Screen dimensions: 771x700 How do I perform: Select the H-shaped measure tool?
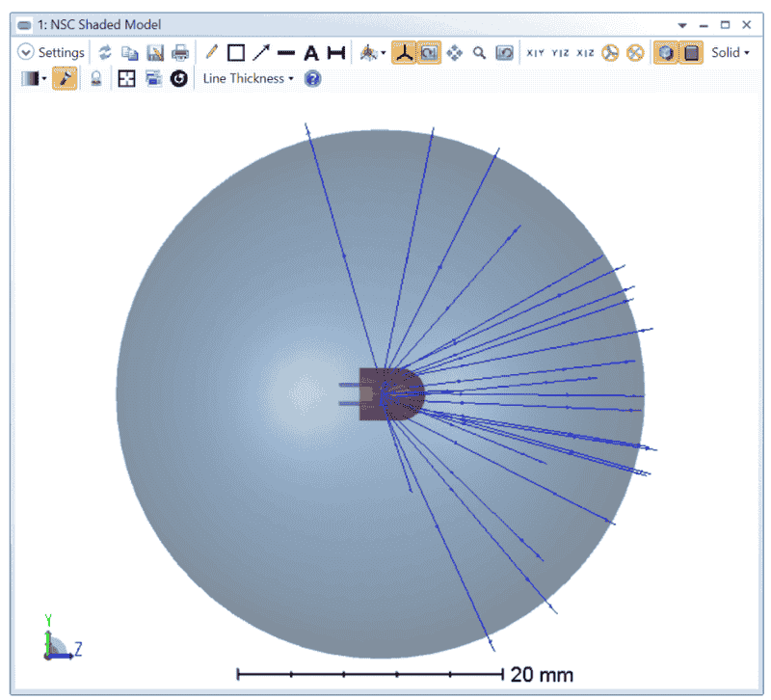tap(335, 53)
